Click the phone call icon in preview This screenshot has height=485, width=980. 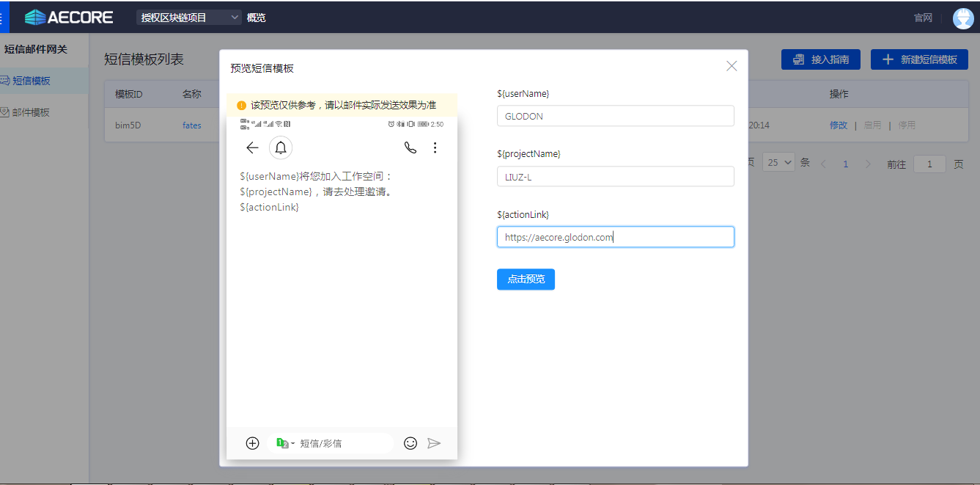(x=410, y=148)
